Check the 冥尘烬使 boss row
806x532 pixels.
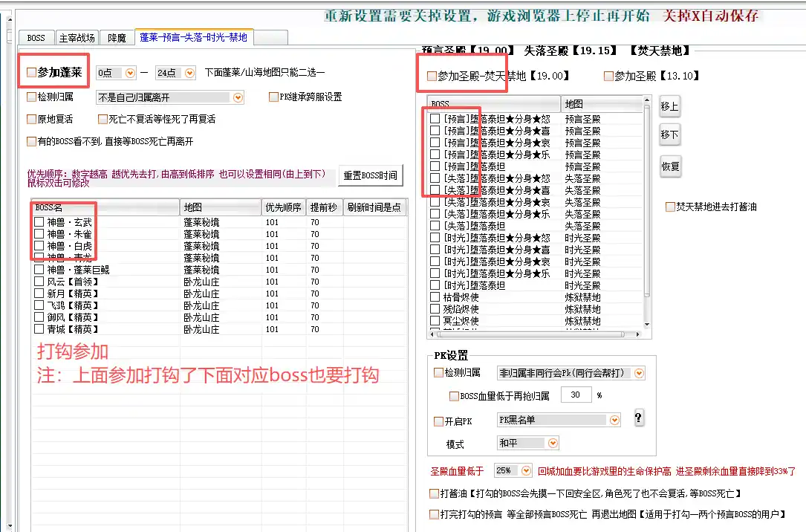click(435, 321)
